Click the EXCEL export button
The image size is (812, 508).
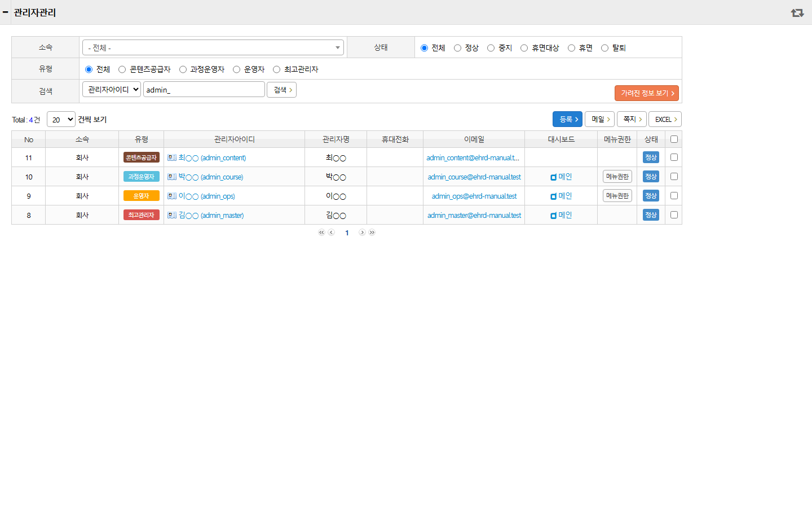click(665, 119)
